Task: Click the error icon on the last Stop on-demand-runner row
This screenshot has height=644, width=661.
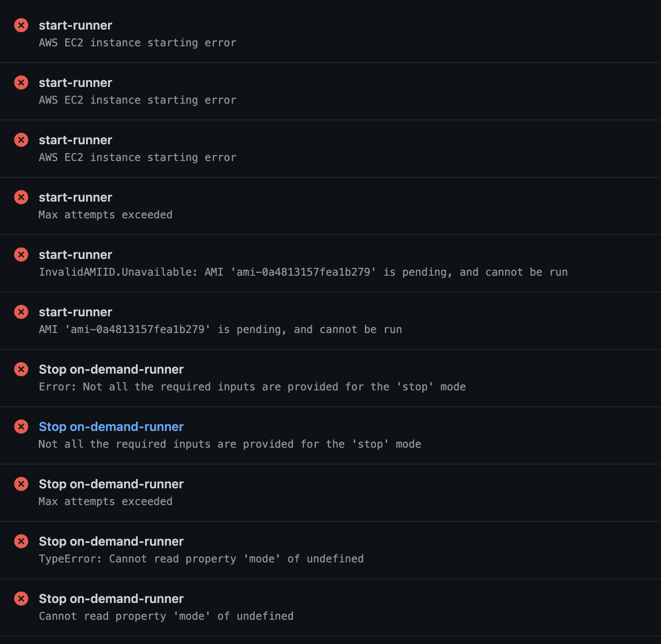Action: pyautogui.click(x=21, y=599)
